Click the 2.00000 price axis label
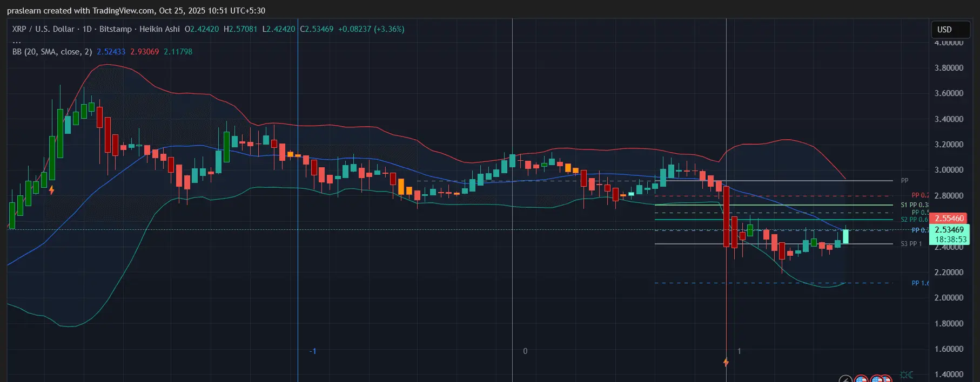 coord(949,298)
